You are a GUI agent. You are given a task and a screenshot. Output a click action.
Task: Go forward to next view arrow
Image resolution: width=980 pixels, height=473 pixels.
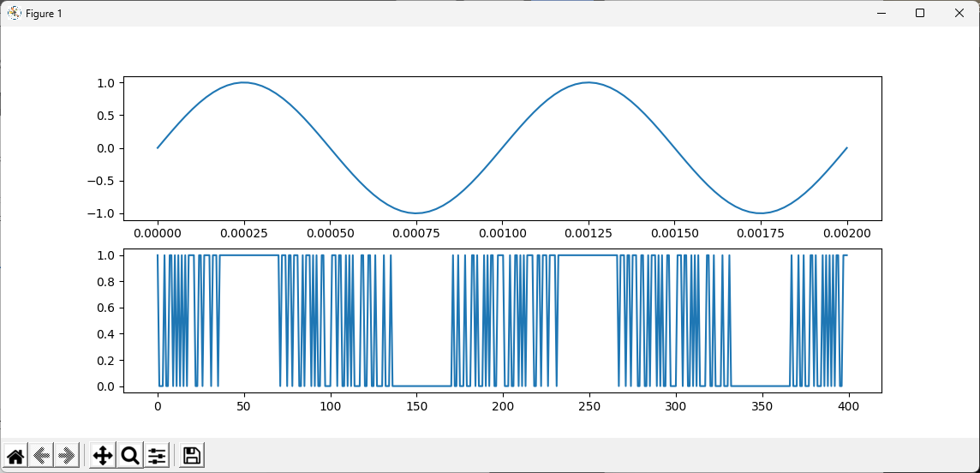pyautogui.click(x=68, y=455)
